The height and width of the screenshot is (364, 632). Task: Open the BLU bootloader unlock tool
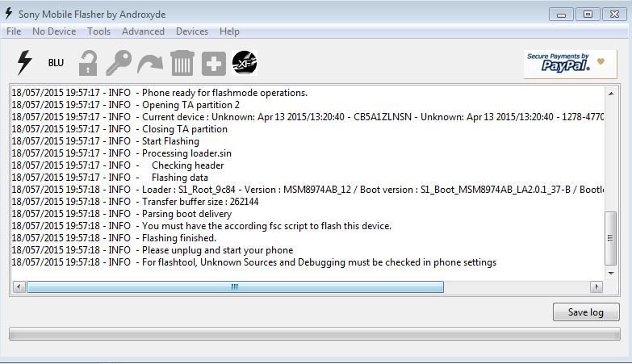pos(56,63)
